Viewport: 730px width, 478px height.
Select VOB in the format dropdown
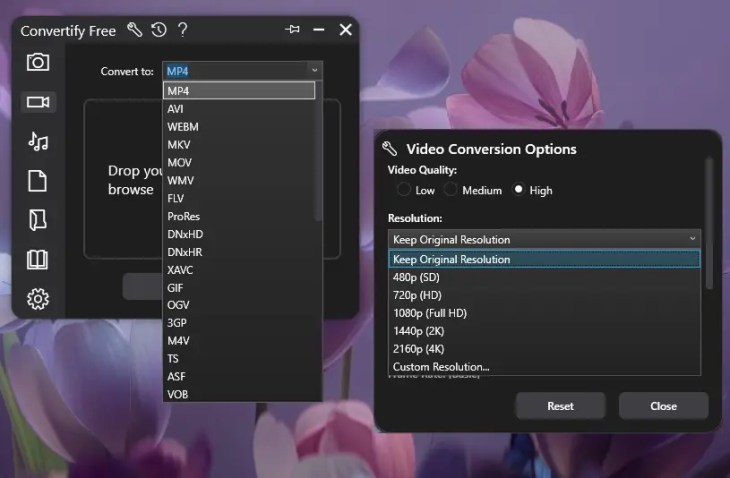pos(239,394)
